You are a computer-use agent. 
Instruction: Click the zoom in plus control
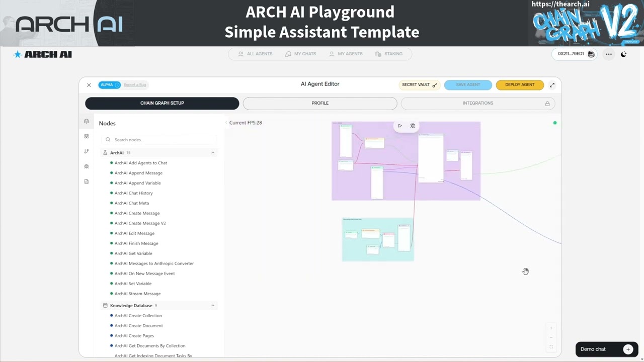551,328
